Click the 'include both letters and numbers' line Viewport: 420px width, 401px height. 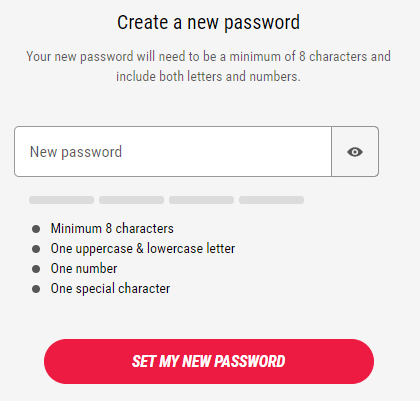[x=208, y=76]
